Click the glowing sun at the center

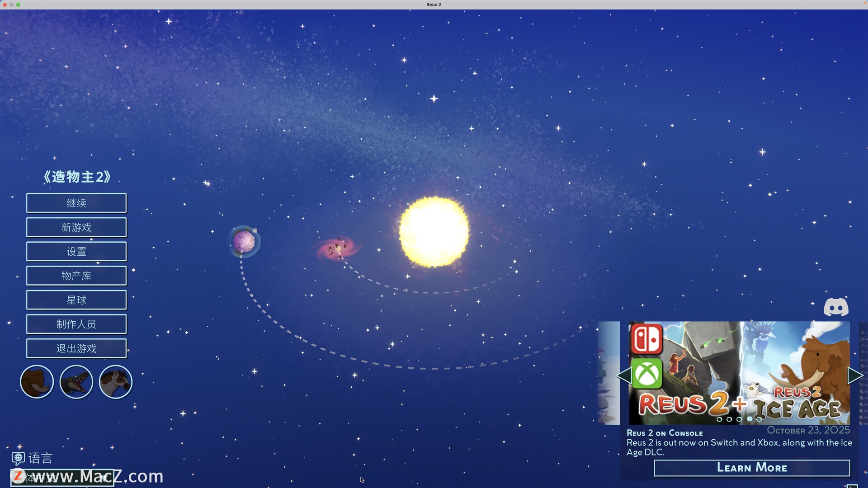click(434, 232)
